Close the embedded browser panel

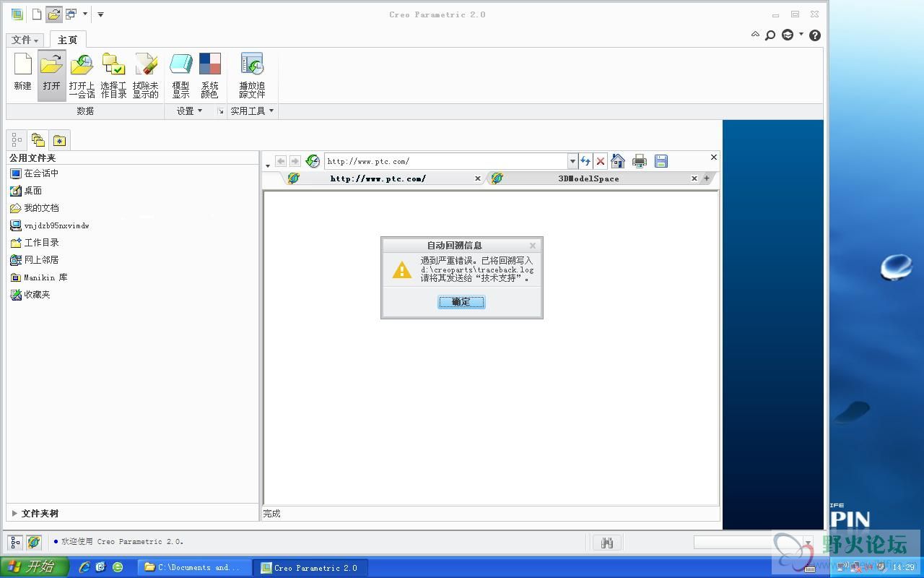(714, 157)
